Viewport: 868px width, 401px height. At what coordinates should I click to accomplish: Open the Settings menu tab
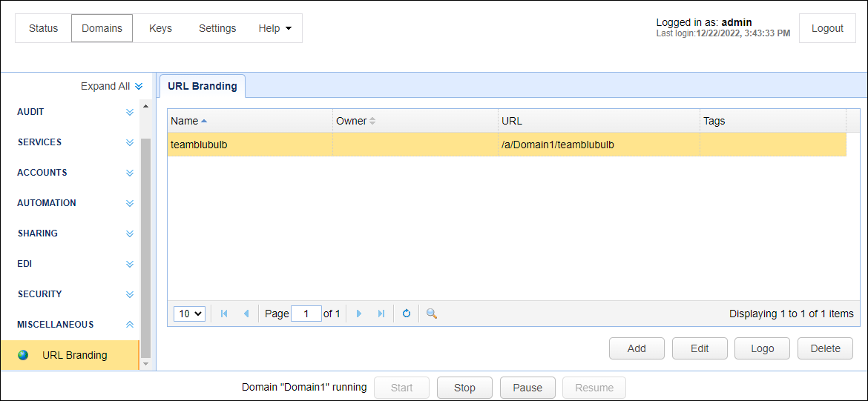217,28
